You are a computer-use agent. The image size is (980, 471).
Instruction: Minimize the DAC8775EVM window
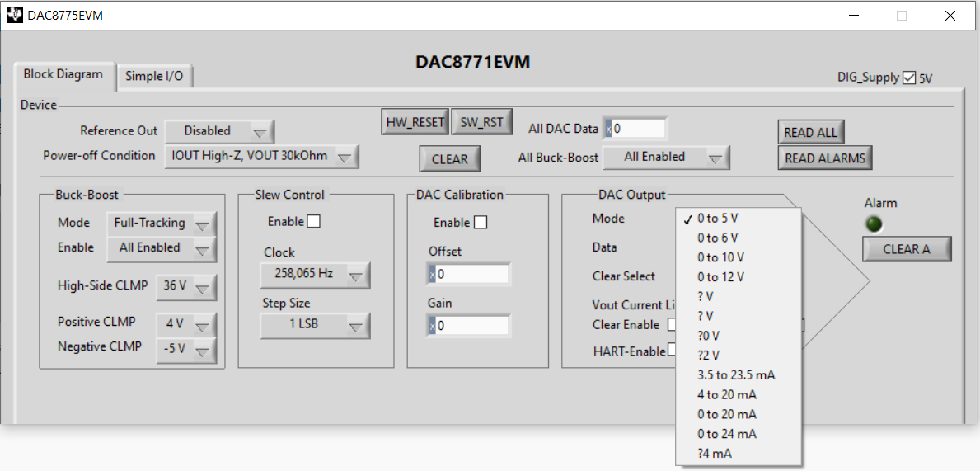[854, 16]
